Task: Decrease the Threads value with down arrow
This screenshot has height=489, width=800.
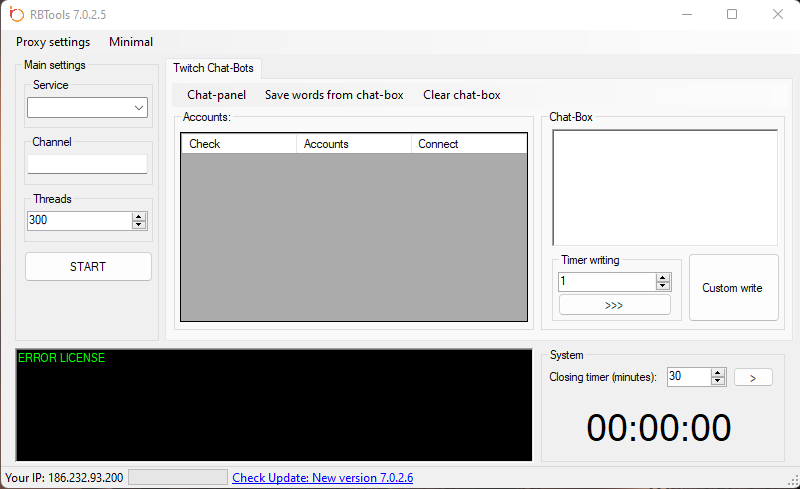Action: pos(139,225)
